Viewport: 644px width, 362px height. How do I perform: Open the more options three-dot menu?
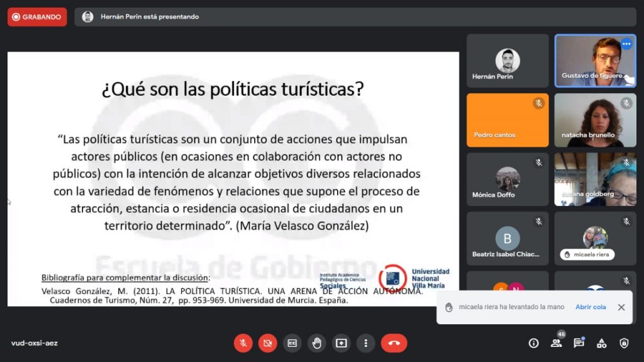365,343
